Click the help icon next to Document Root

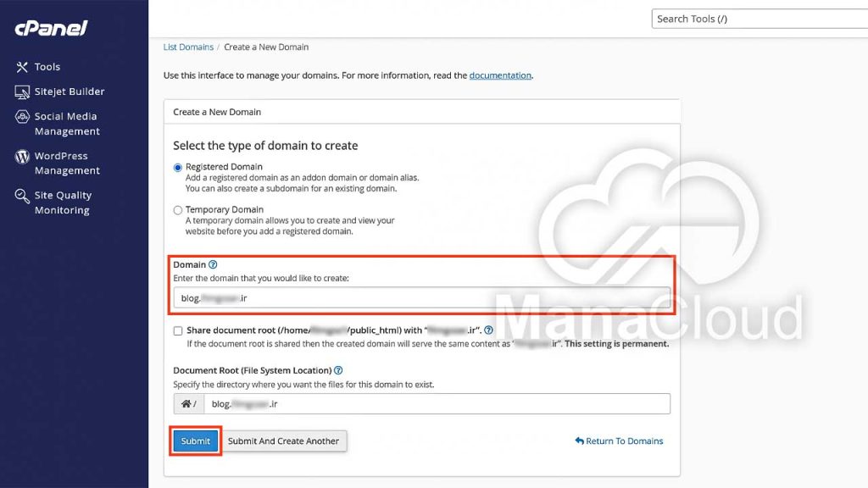click(x=338, y=370)
